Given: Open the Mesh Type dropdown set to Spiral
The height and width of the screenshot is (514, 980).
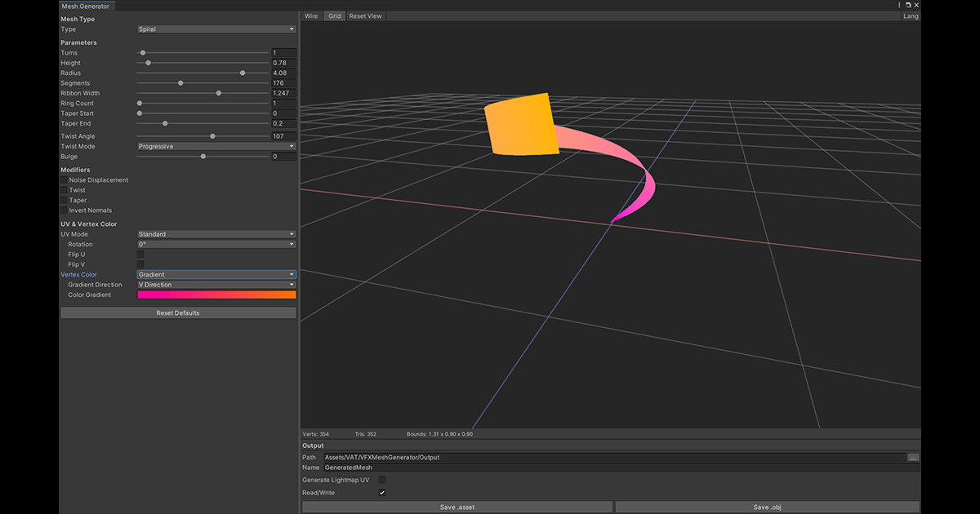Looking at the screenshot, I should click(x=216, y=29).
